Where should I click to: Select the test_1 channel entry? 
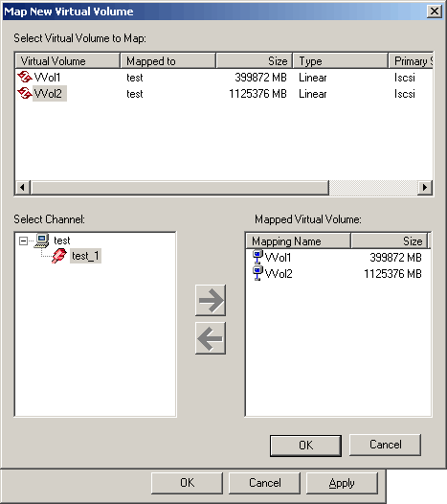pos(85,256)
